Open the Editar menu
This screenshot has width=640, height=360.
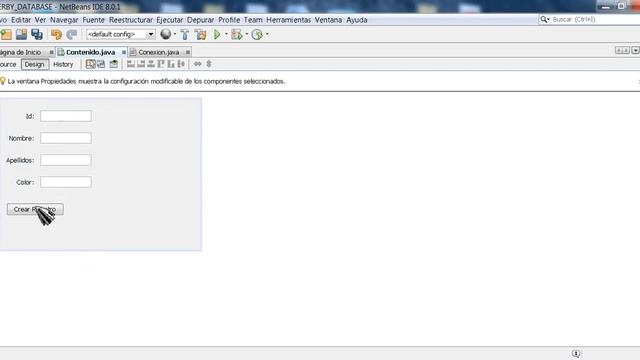21,20
